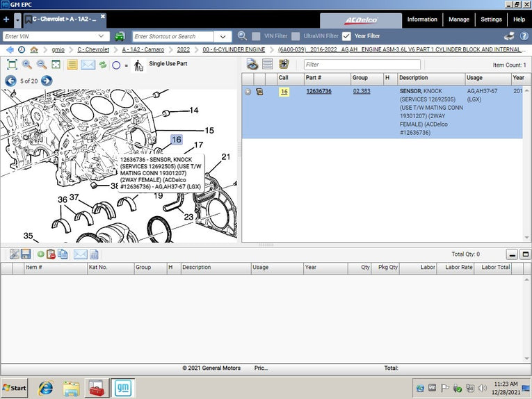The width and height of the screenshot is (532, 399).
Task: Click the printer icon in top bar
Action: click(509, 36)
